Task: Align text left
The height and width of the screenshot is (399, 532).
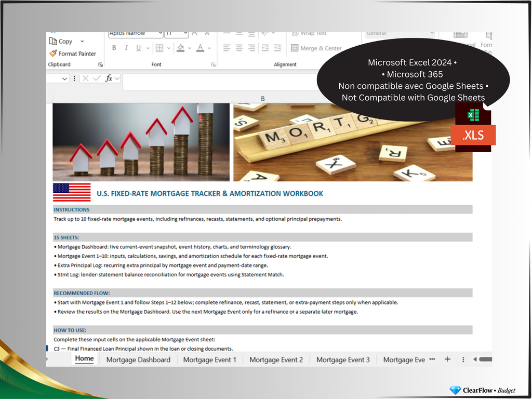Action: [227, 48]
